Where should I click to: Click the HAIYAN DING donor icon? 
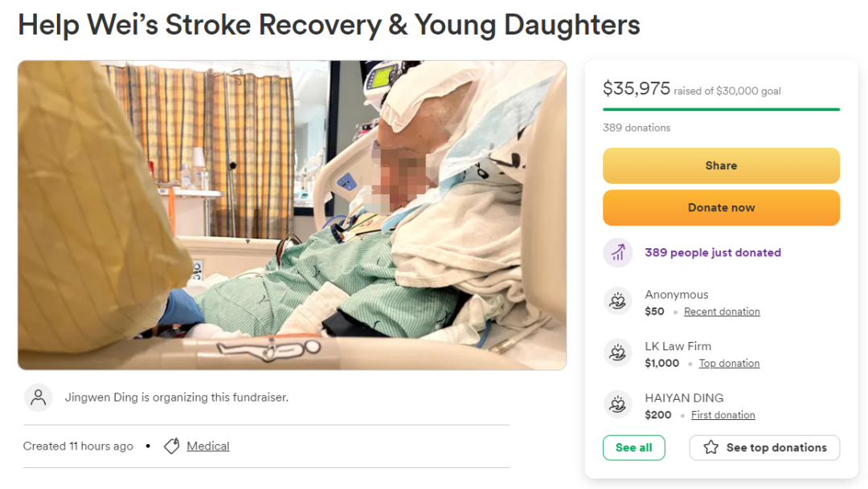click(x=618, y=405)
